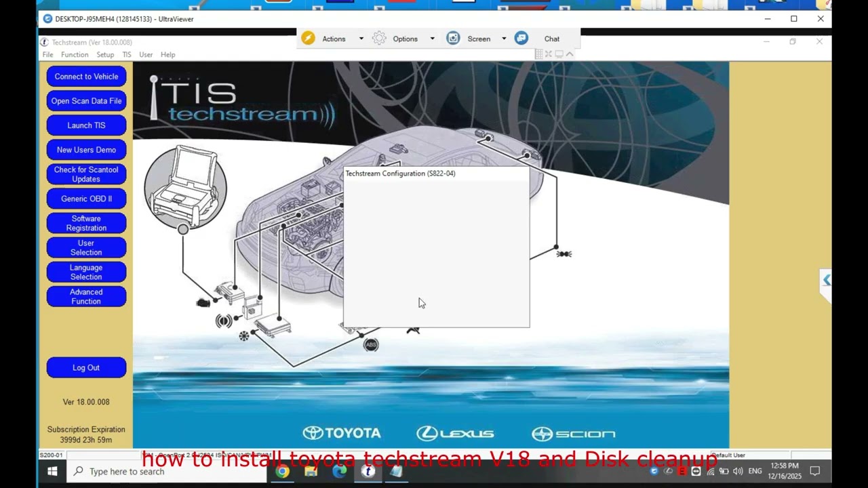Click the Toyota logo
868x488 pixels.
[342, 433]
